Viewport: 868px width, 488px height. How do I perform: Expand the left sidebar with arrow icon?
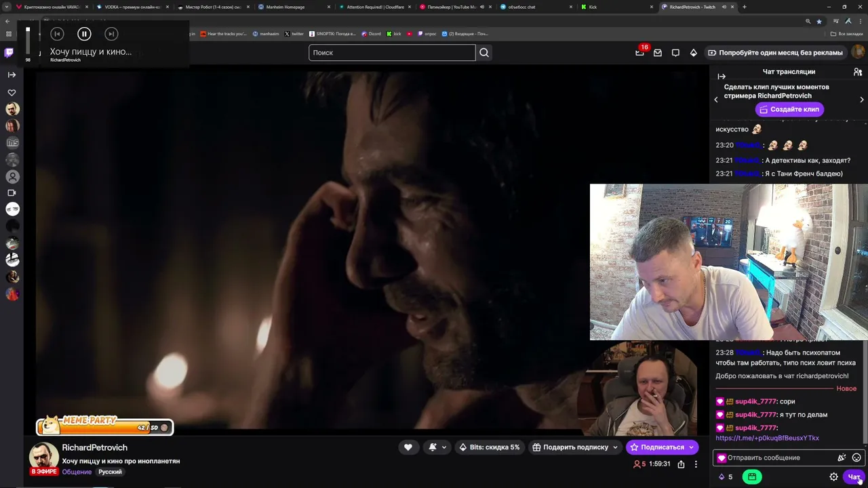[12, 75]
